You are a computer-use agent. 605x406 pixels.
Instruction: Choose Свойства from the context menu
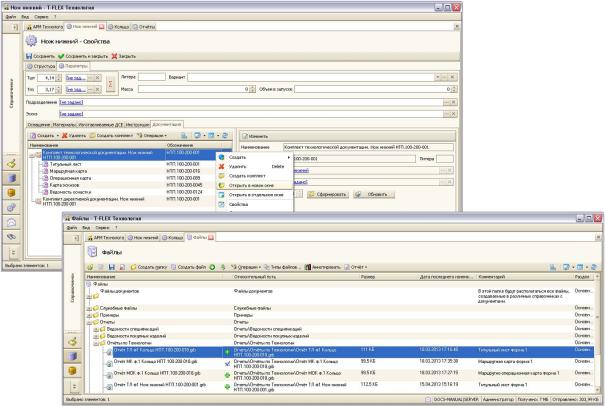254,205
